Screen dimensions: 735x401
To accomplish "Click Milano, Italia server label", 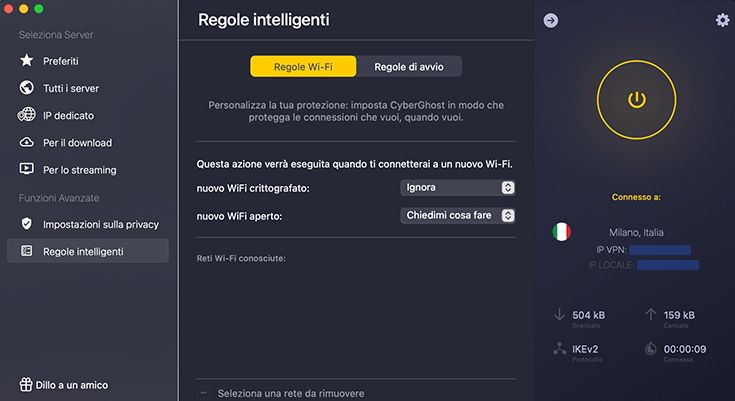I will pyautogui.click(x=636, y=232).
